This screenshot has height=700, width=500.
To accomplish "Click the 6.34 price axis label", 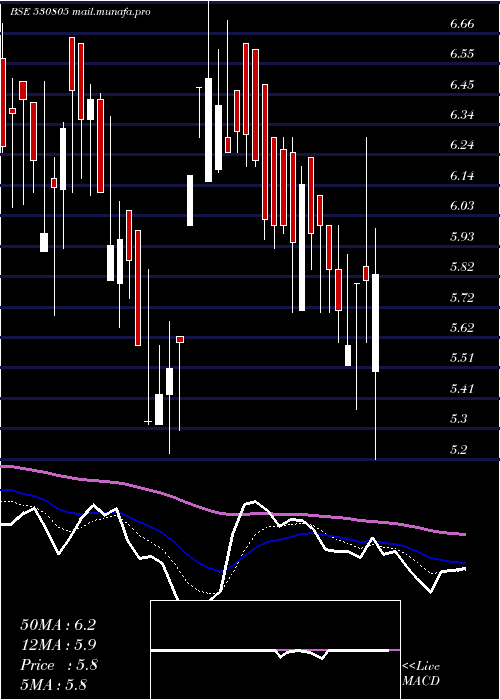I will [x=462, y=115].
